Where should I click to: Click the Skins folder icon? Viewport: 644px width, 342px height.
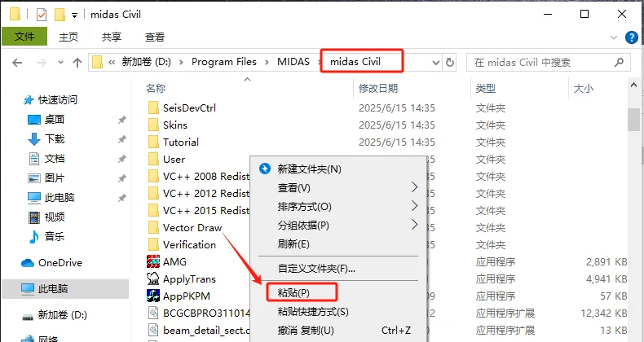pos(153,125)
